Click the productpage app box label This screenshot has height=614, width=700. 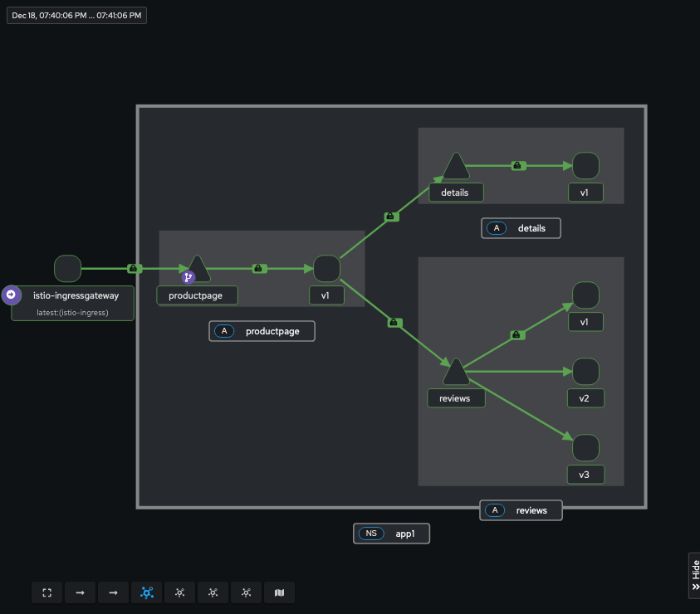(x=262, y=331)
